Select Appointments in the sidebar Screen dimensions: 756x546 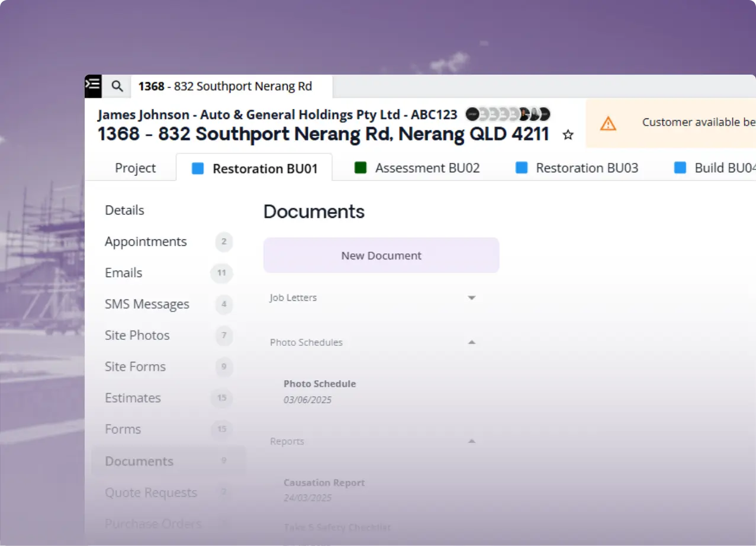(x=146, y=242)
